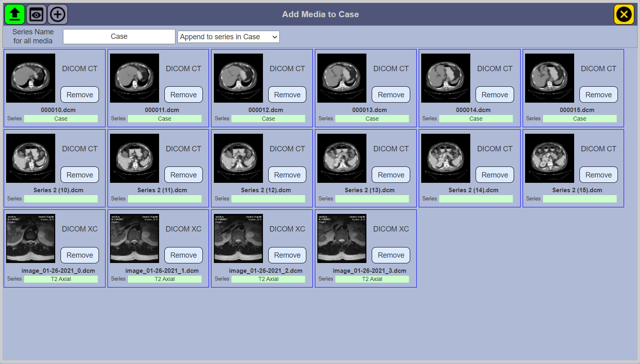Click the add media plus icon
Screen dimensions: 640x364
(x=57, y=14)
